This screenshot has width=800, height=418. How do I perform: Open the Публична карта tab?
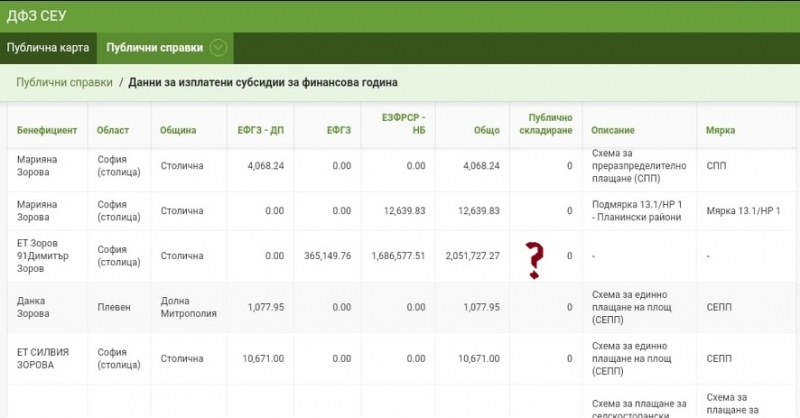coord(48,47)
